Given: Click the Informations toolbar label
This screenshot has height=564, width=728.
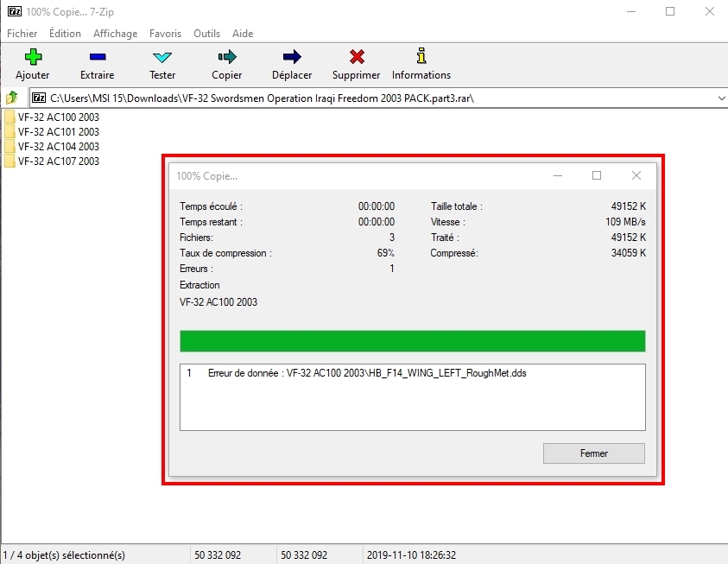Looking at the screenshot, I should [x=421, y=75].
